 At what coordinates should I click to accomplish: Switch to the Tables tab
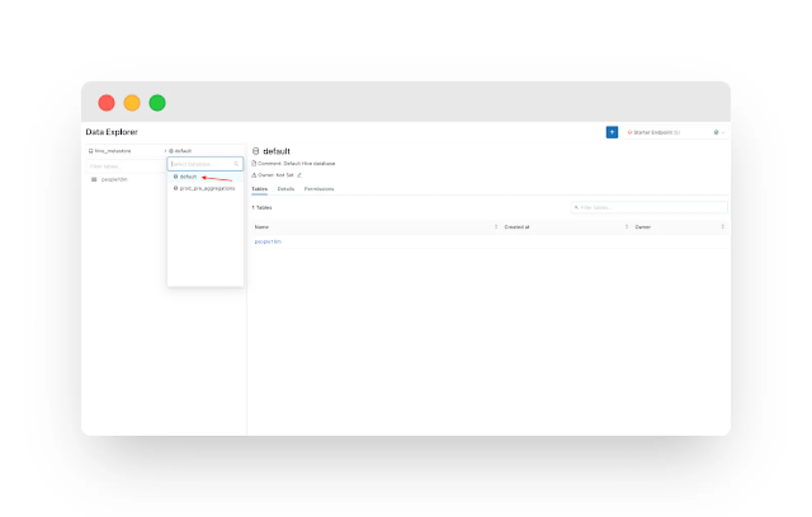click(x=259, y=189)
